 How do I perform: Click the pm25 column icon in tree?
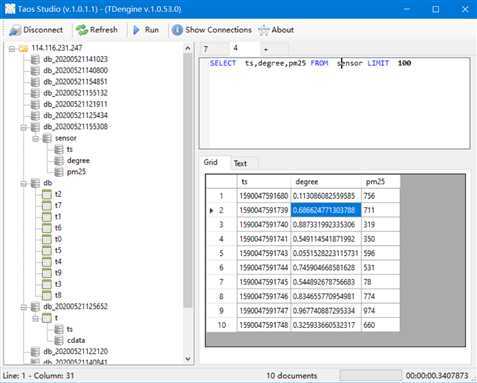[x=59, y=172]
